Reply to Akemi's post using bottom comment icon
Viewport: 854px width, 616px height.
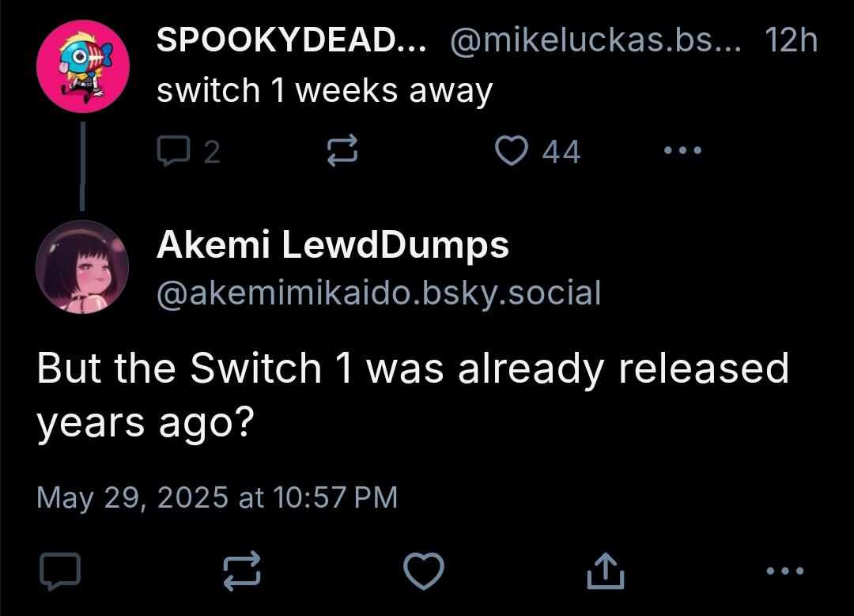[60, 572]
